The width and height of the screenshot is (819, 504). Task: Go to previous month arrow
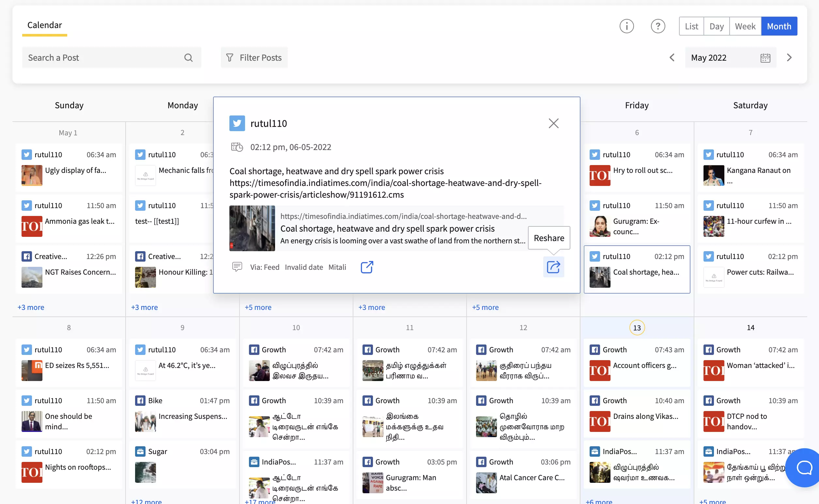tap(672, 57)
